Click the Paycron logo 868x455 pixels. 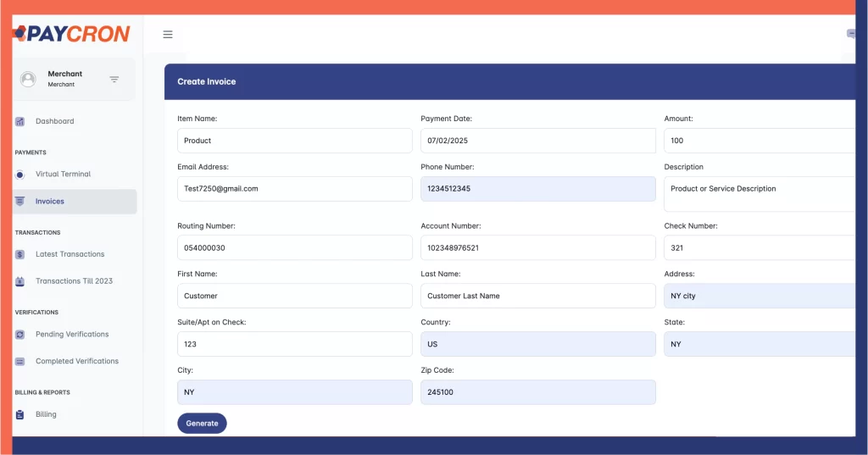[x=71, y=34]
